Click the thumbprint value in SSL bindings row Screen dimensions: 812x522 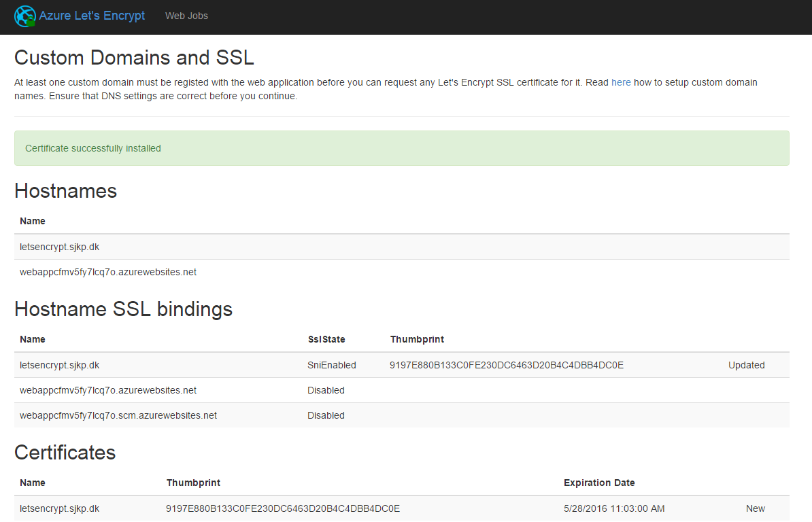pyautogui.click(x=506, y=365)
